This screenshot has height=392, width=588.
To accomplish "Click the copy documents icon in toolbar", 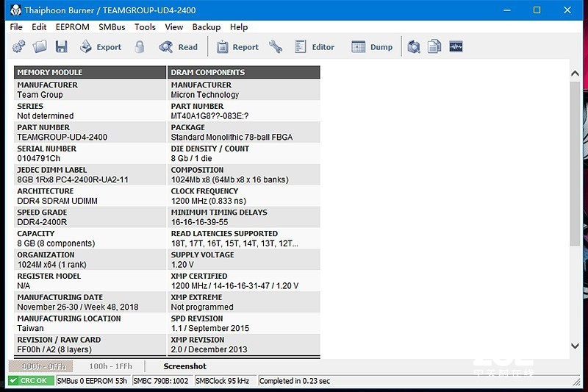I will coord(434,47).
